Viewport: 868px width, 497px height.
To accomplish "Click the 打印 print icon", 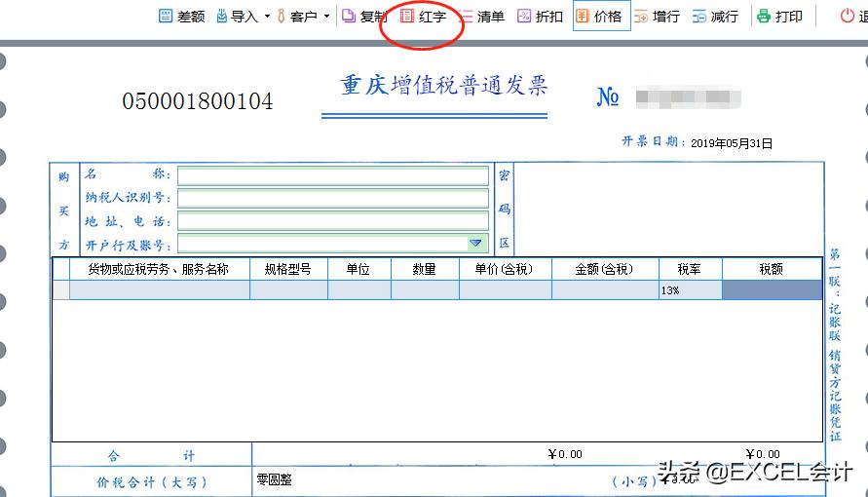I will click(764, 16).
